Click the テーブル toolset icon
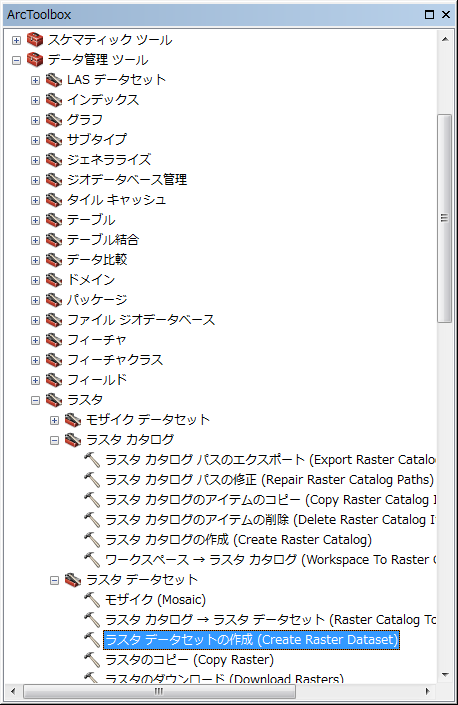458x705 pixels. [54, 220]
